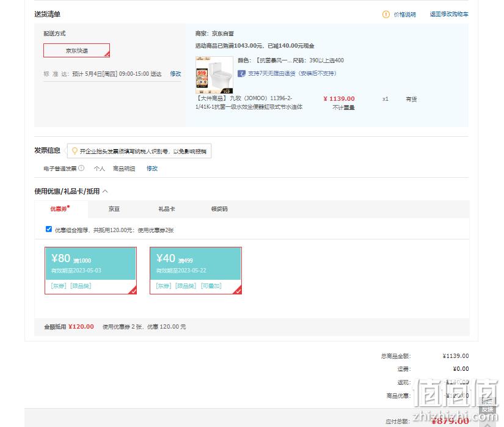
Task: Click the ¥1139.00 product price
Action: 339,99
